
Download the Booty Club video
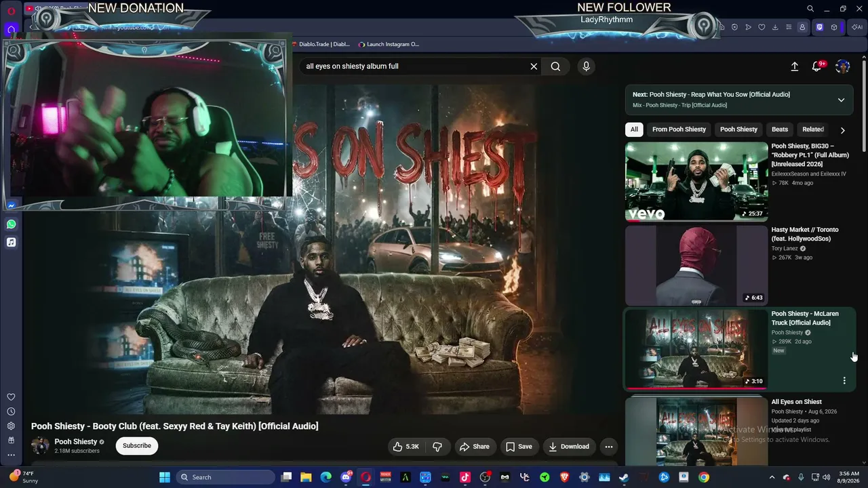pyautogui.click(x=569, y=447)
